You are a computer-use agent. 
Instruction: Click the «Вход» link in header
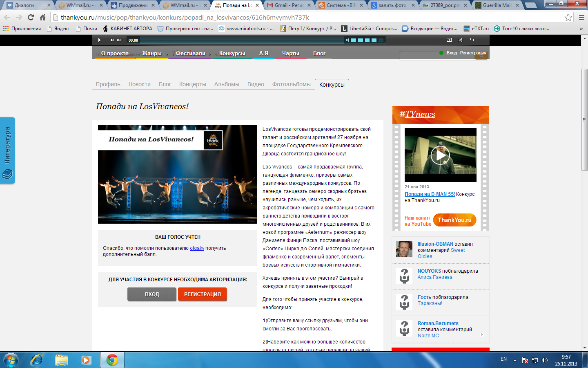coord(452,53)
